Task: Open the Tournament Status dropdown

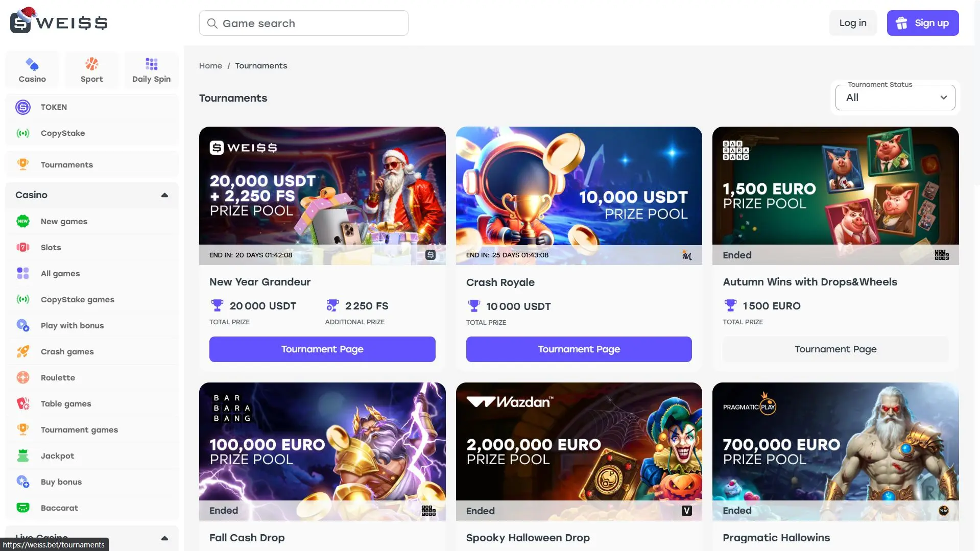Action: [895, 98]
